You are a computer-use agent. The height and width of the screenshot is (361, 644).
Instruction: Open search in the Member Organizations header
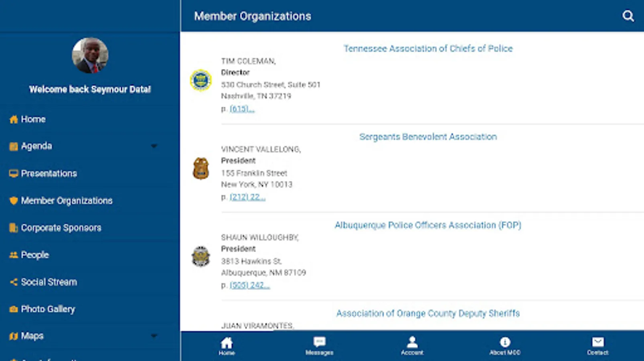tap(628, 16)
